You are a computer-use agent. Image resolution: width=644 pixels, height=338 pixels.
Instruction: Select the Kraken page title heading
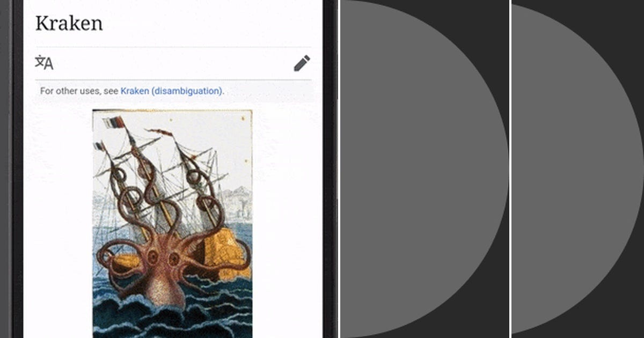69,23
